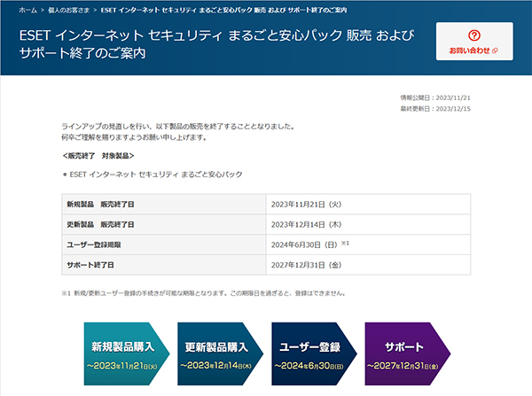
Task: Click the 2027年12月31日 (金) table cell
Action: point(368,265)
